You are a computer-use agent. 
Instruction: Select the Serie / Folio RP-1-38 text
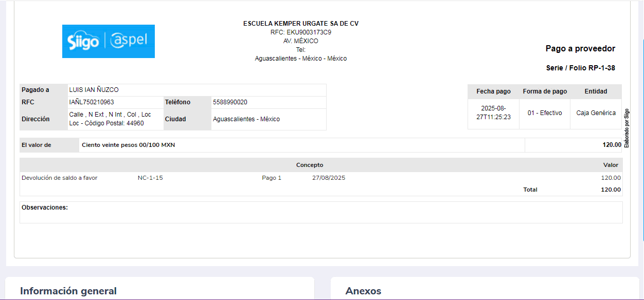580,68
